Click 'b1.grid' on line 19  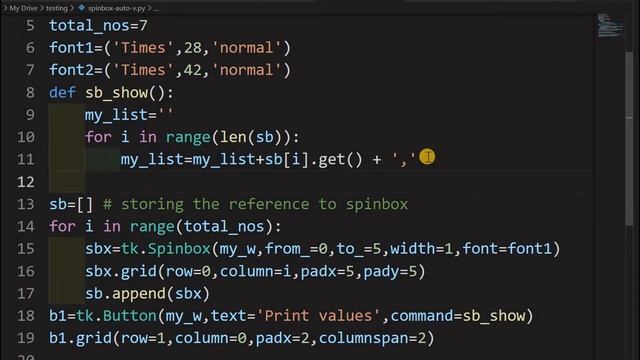pos(80,338)
